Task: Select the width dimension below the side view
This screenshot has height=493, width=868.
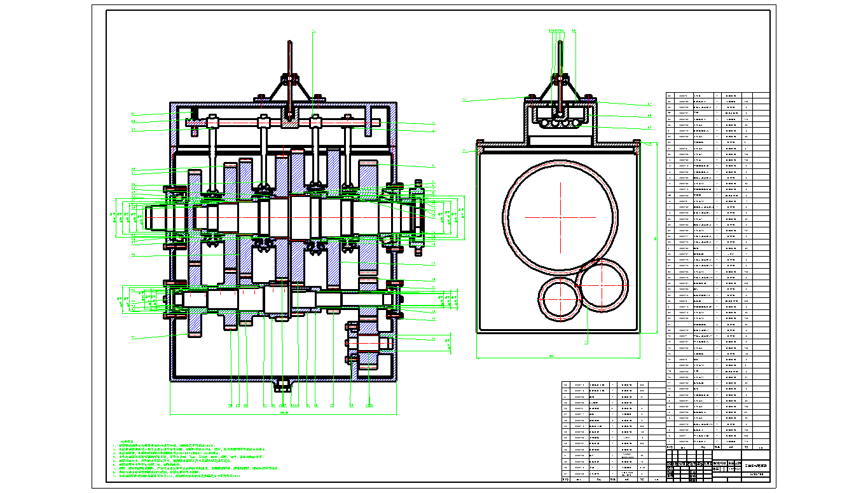Action: pyautogui.click(x=551, y=358)
